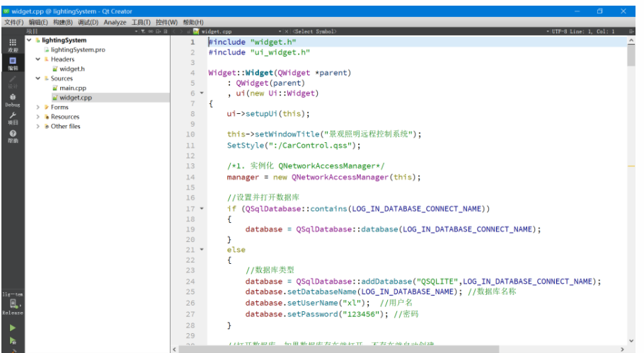Open the Release kit selector icon
The image size is (644, 353).
click(13, 303)
